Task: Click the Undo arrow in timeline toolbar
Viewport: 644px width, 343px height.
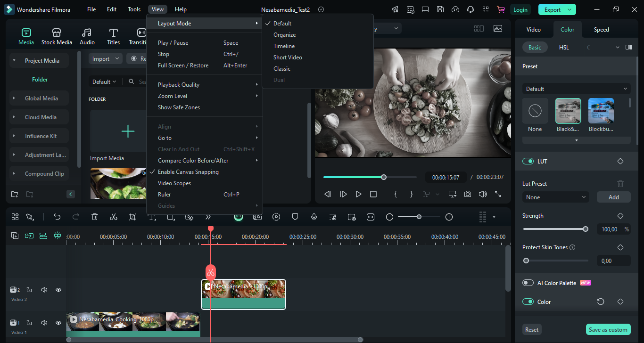Action: click(57, 217)
